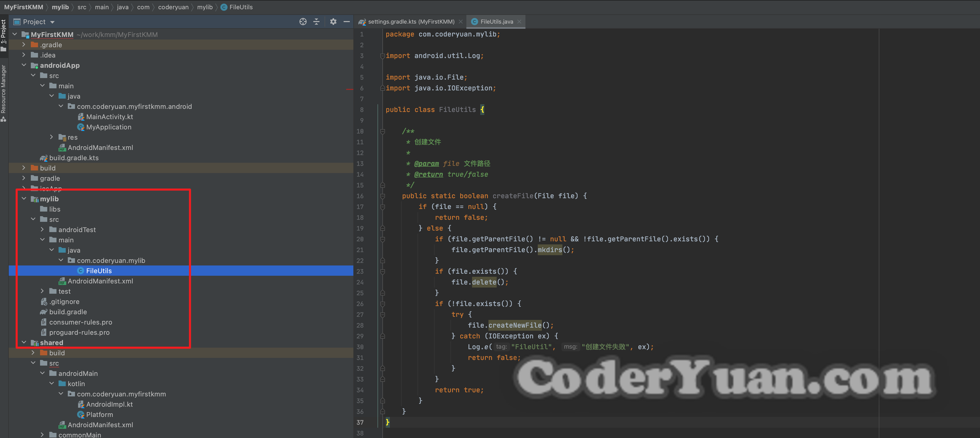Select AndroidImpl.kt Kotlin file icon

click(x=81, y=404)
